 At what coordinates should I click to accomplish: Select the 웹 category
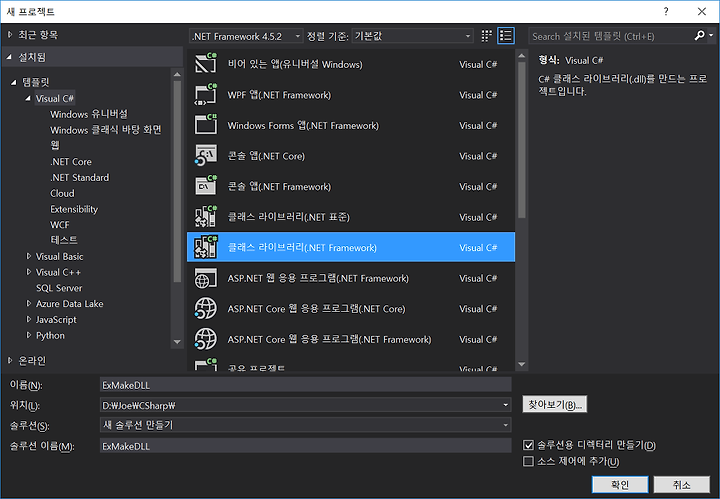point(55,145)
